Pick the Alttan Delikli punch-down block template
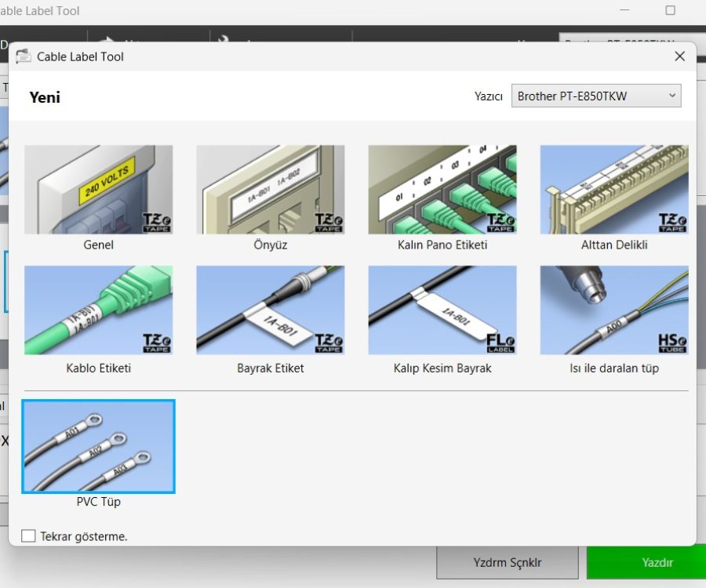This screenshot has height=588, width=706. coord(614,190)
